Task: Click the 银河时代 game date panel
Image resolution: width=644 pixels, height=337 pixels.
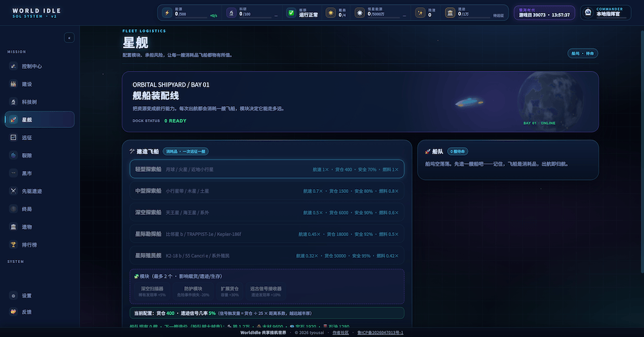Action: 544,13
